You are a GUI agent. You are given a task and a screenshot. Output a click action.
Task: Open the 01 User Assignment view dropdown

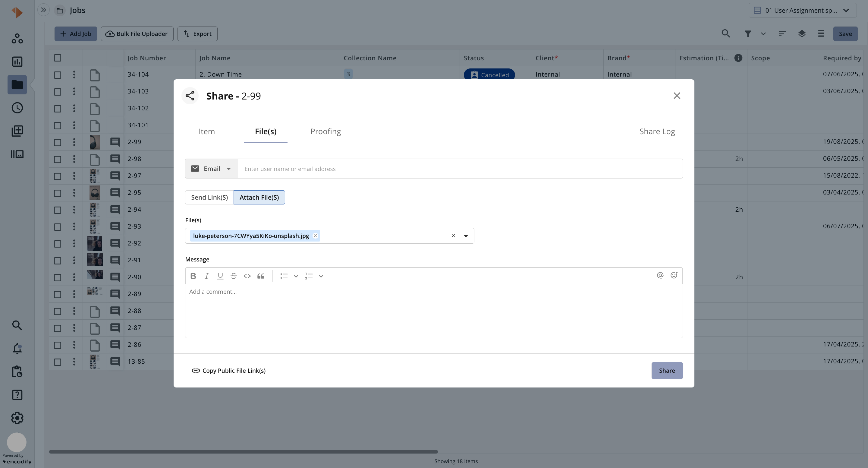[x=802, y=11]
